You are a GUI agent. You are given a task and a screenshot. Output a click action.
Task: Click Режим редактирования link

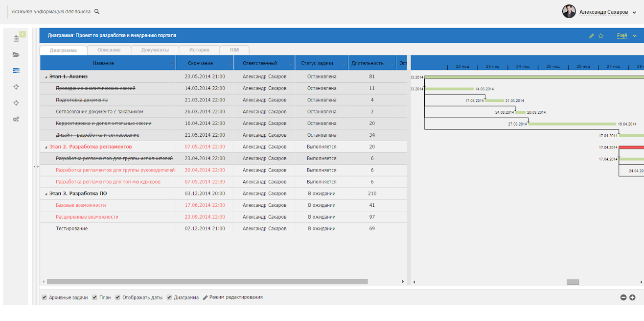235,297
